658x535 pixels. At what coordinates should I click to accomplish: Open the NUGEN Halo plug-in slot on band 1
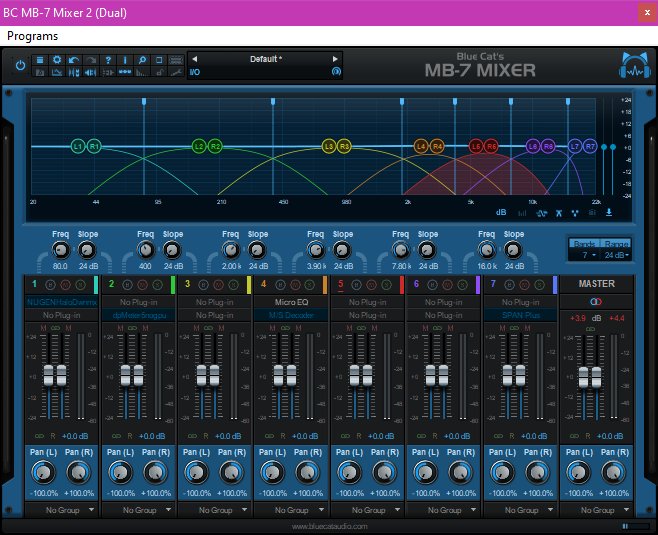(x=61, y=302)
